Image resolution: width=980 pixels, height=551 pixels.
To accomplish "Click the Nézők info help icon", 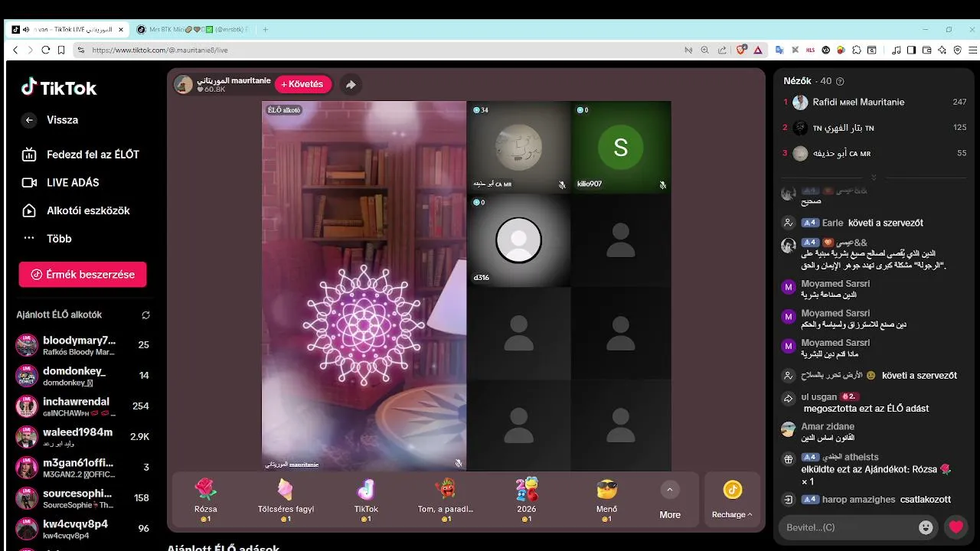I will pos(840,81).
